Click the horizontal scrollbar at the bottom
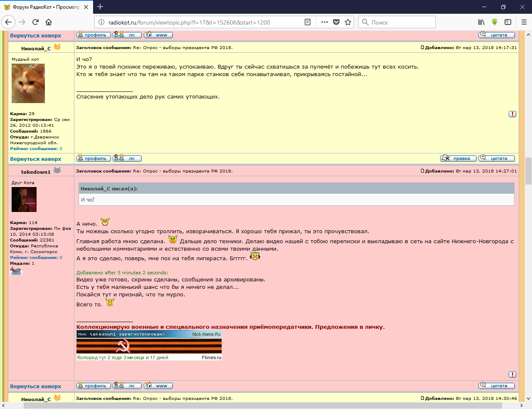Viewport: 532px width, 409px height. pos(263,406)
